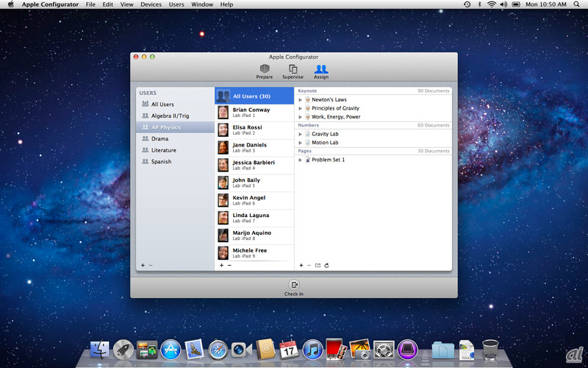Expand the Principles of Gravity item
Screen dimensions: 588x368
point(300,108)
